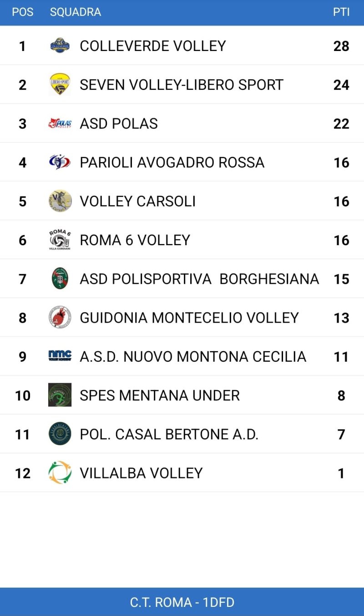The image size is (364, 616).
Task: Click the Pol. Casal Bertone badge
Action: tap(60, 433)
